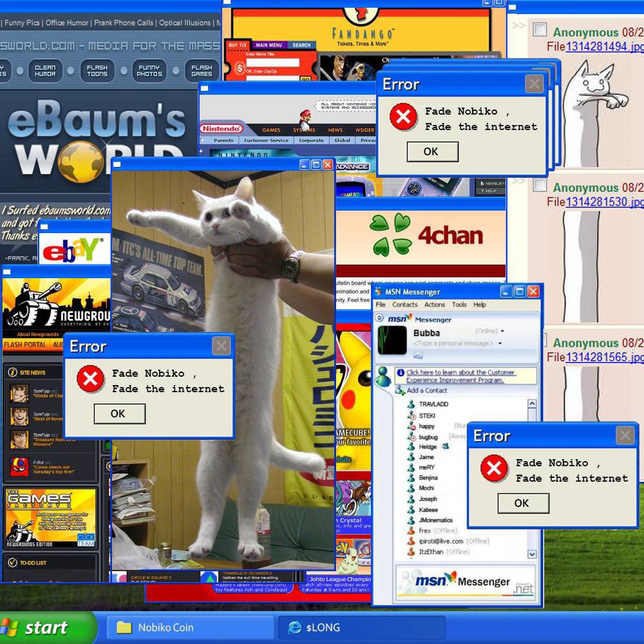The image size is (644, 644).
Task: Tick the checkbox beside Anonymous post File1314281530
Action: click(x=539, y=185)
